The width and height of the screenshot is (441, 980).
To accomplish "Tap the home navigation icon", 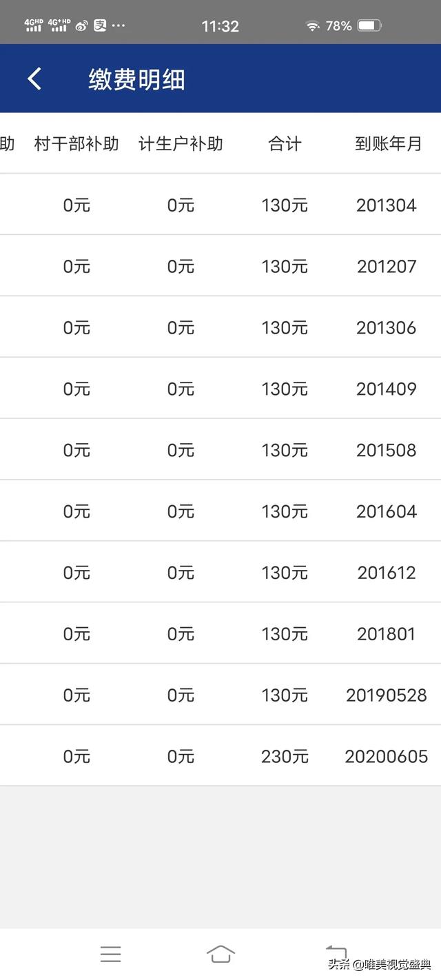I will (220, 954).
